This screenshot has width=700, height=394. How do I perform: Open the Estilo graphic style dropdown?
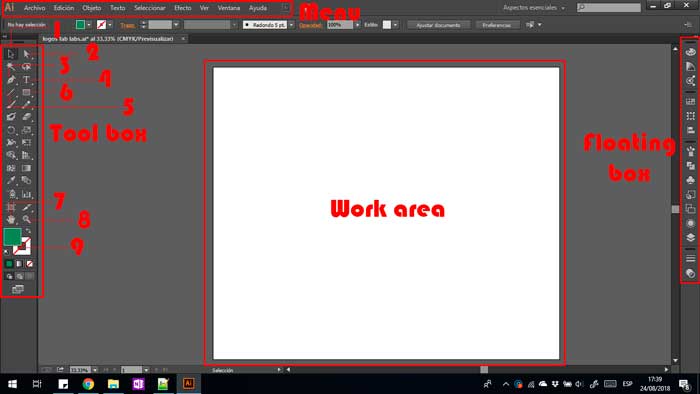click(396, 25)
